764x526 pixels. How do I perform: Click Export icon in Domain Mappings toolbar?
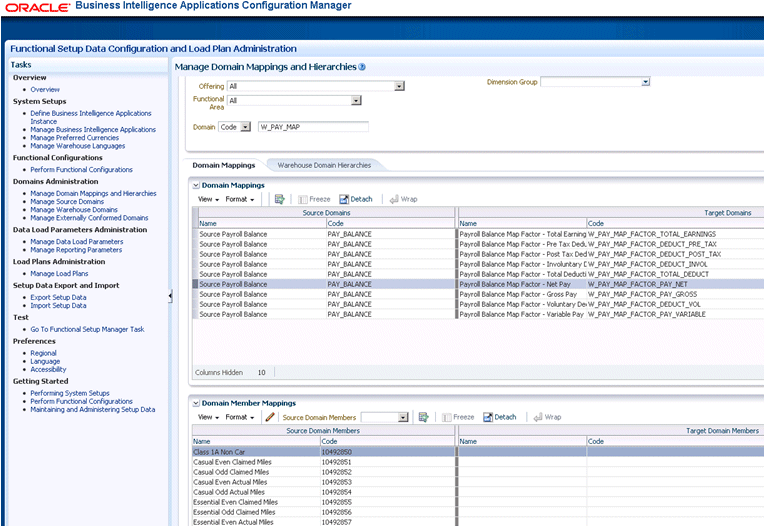280,199
